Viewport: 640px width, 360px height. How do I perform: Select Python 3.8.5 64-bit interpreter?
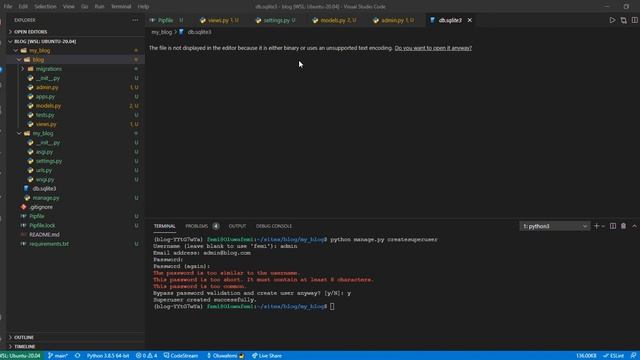[108, 356]
